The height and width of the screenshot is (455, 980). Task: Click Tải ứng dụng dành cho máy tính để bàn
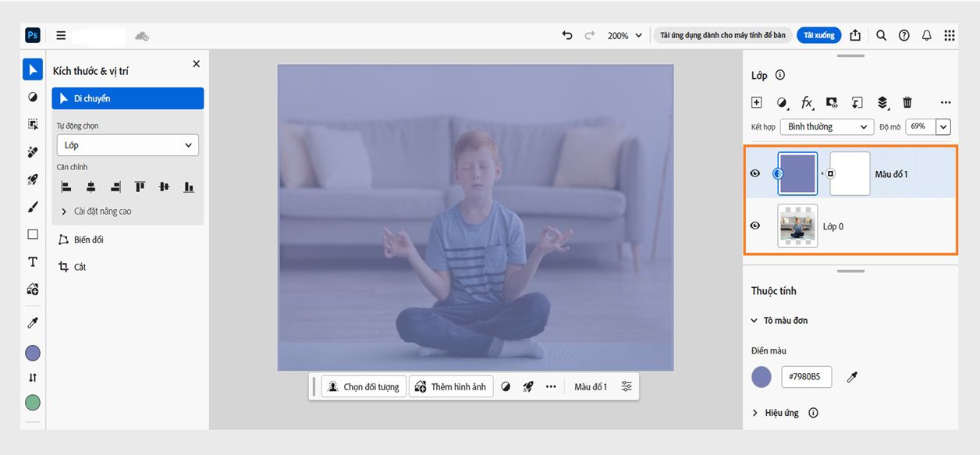(x=723, y=35)
